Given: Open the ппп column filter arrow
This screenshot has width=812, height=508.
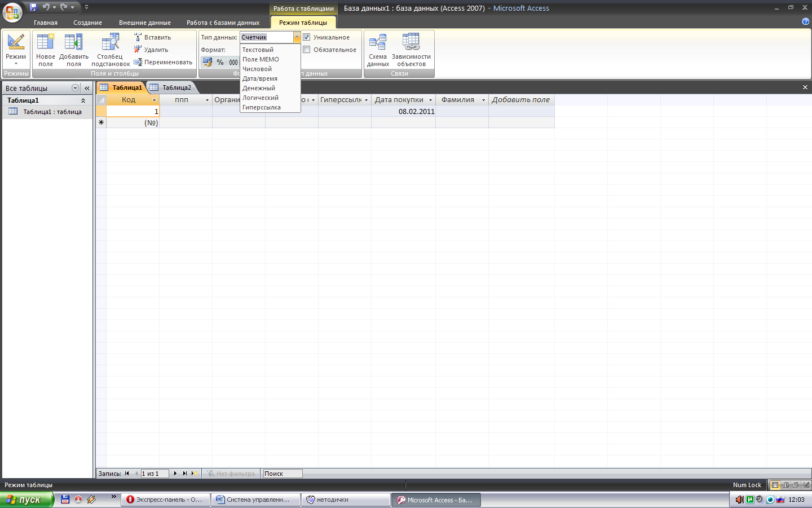Looking at the screenshot, I should (207, 100).
